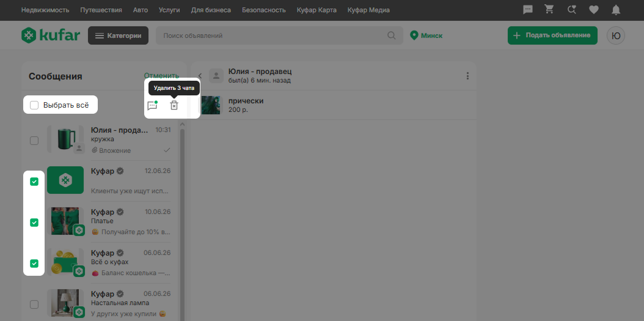Uncheck the Куфар Платье chat

pos(34,223)
